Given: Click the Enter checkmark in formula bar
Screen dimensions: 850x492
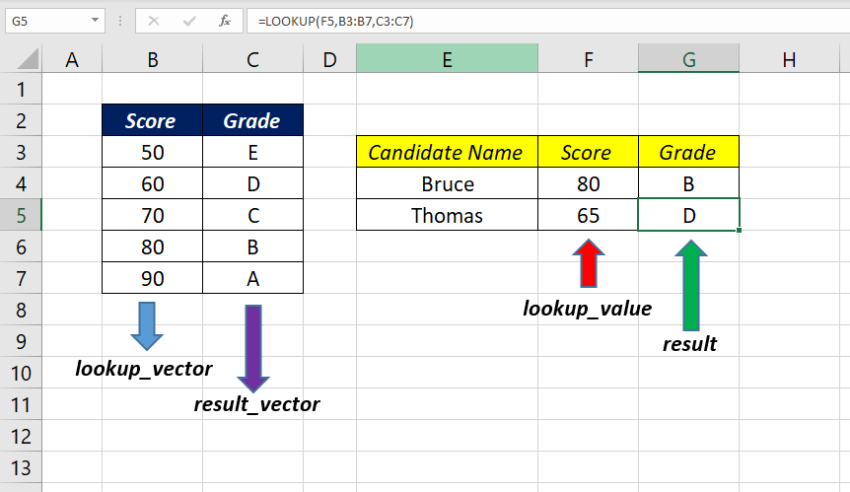Looking at the screenshot, I should click(189, 20).
